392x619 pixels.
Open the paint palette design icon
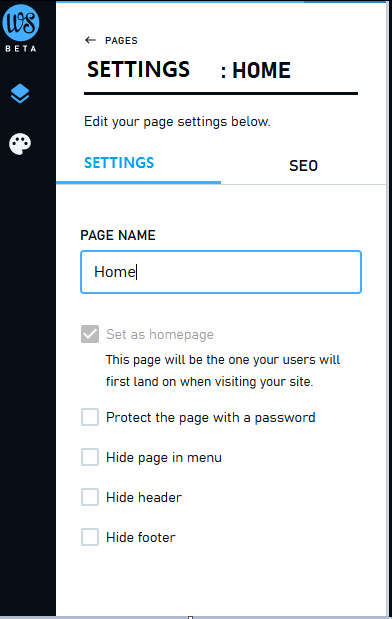click(20, 144)
